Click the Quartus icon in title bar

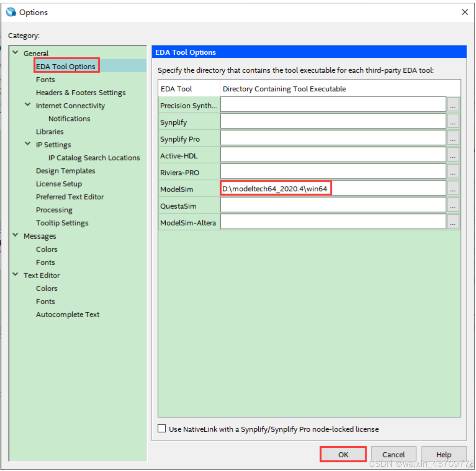click(11, 12)
